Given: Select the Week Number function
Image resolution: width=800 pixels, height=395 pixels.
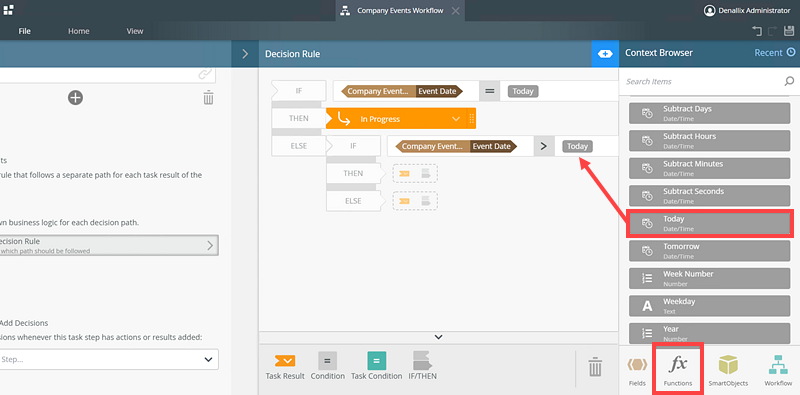Looking at the screenshot, I should (709, 278).
